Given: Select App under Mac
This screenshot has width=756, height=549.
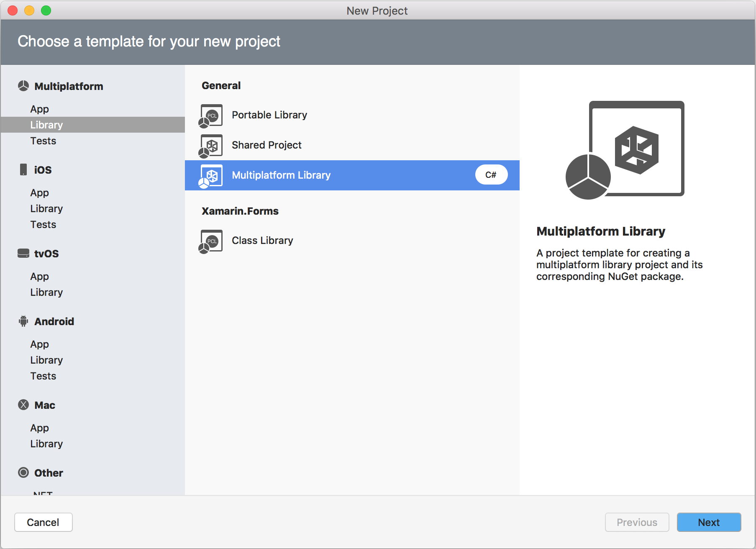Looking at the screenshot, I should (92, 428).
